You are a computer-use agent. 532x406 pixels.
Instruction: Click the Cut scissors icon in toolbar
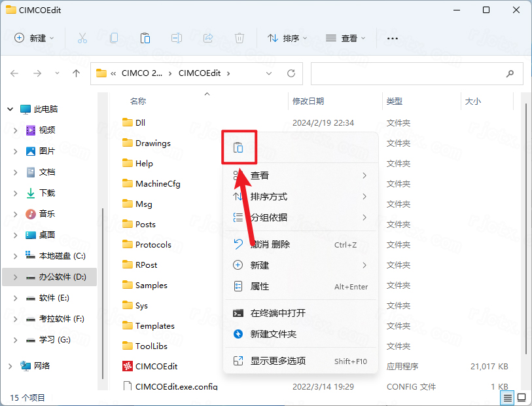pos(82,38)
